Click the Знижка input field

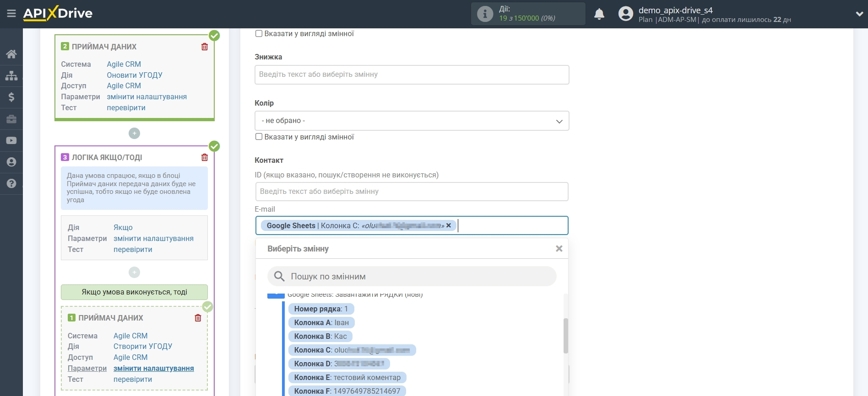pyautogui.click(x=412, y=75)
